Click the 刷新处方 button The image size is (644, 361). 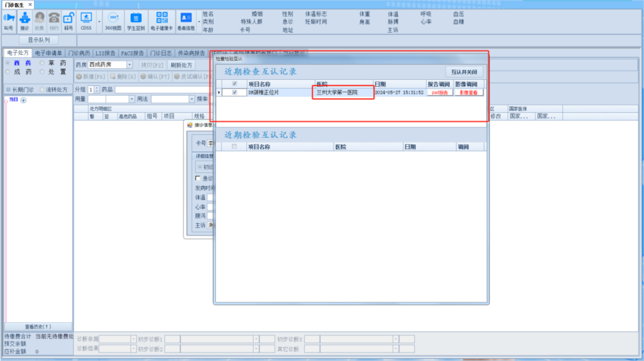(x=181, y=65)
